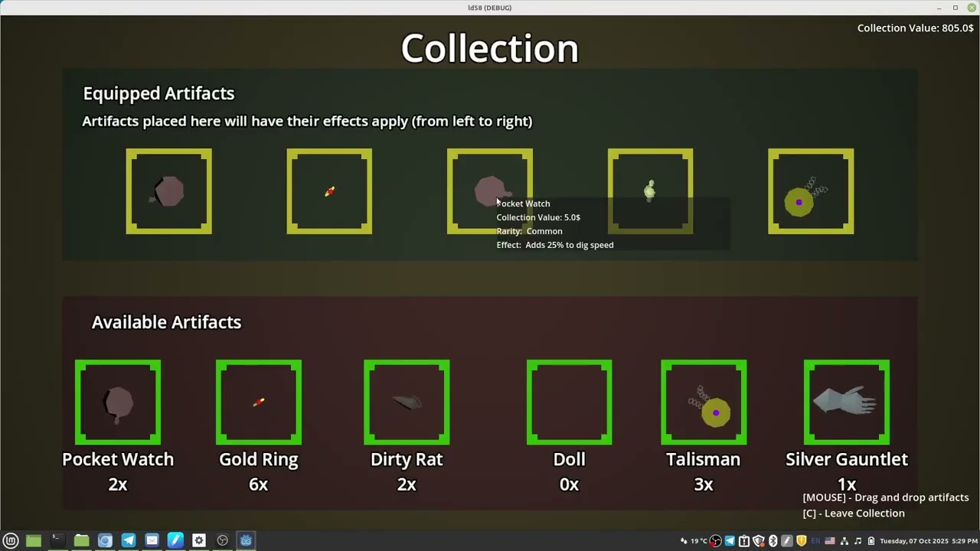Click the "Collection" page title

pos(490,48)
